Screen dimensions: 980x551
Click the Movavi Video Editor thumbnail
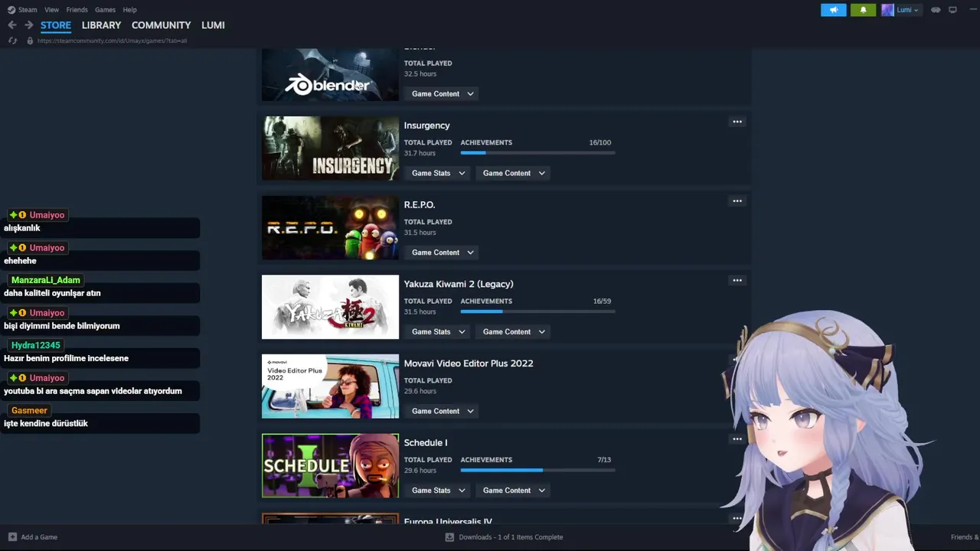point(330,386)
